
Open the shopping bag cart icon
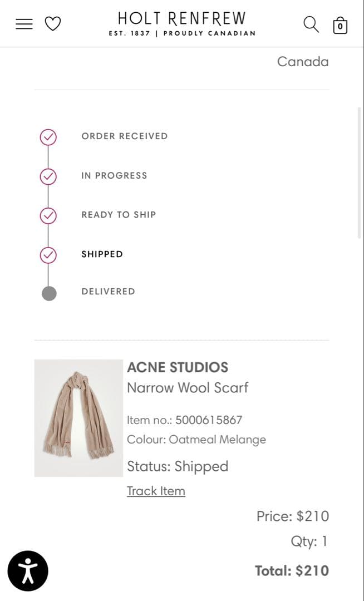(340, 26)
